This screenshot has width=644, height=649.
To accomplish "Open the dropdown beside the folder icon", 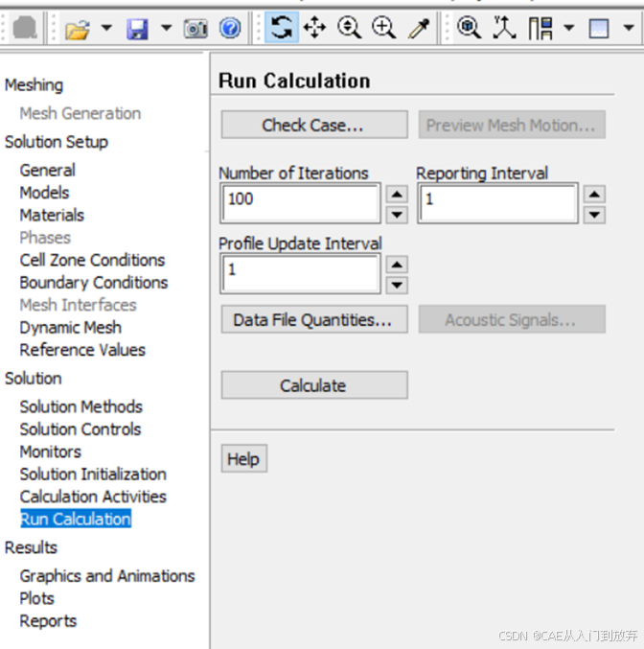I will 106,28.
